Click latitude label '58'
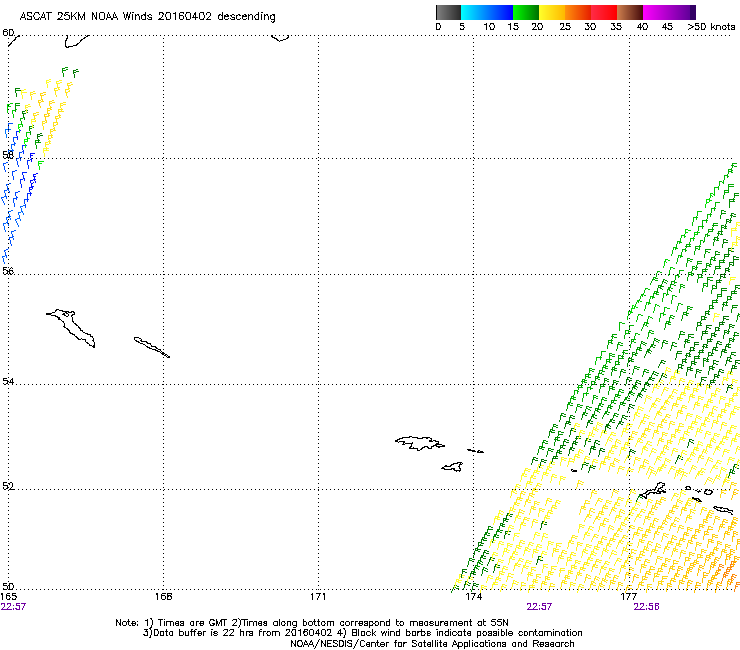740x650 pixels. pyautogui.click(x=8, y=155)
